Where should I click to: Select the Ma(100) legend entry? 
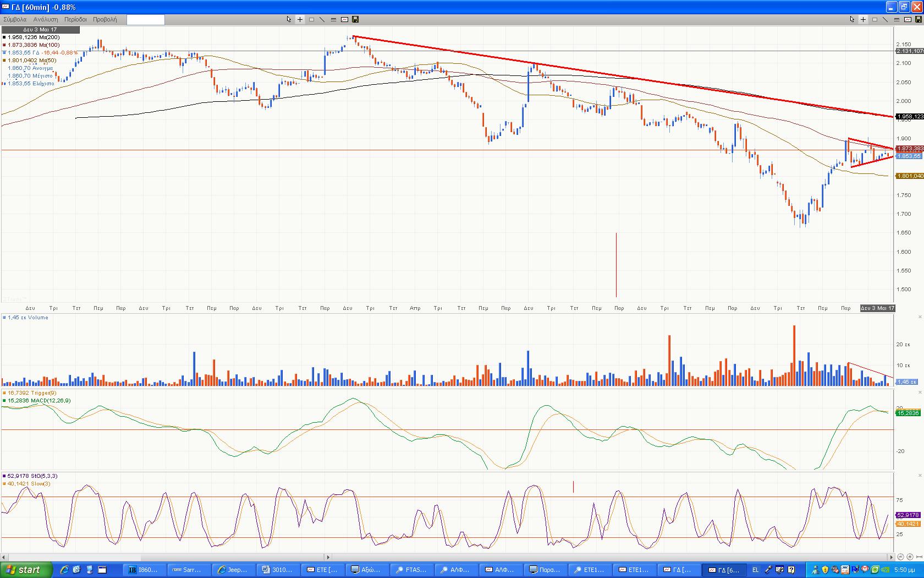click(x=31, y=45)
